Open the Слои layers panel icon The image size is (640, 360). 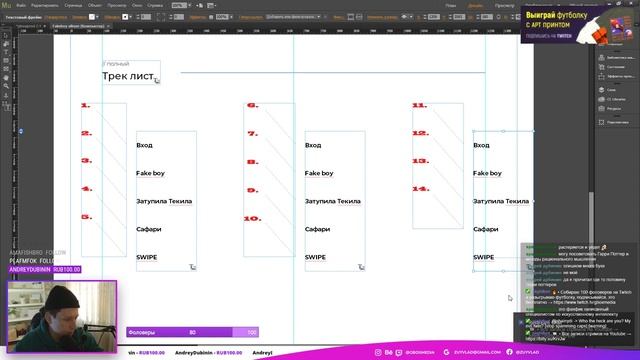(x=601, y=89)
